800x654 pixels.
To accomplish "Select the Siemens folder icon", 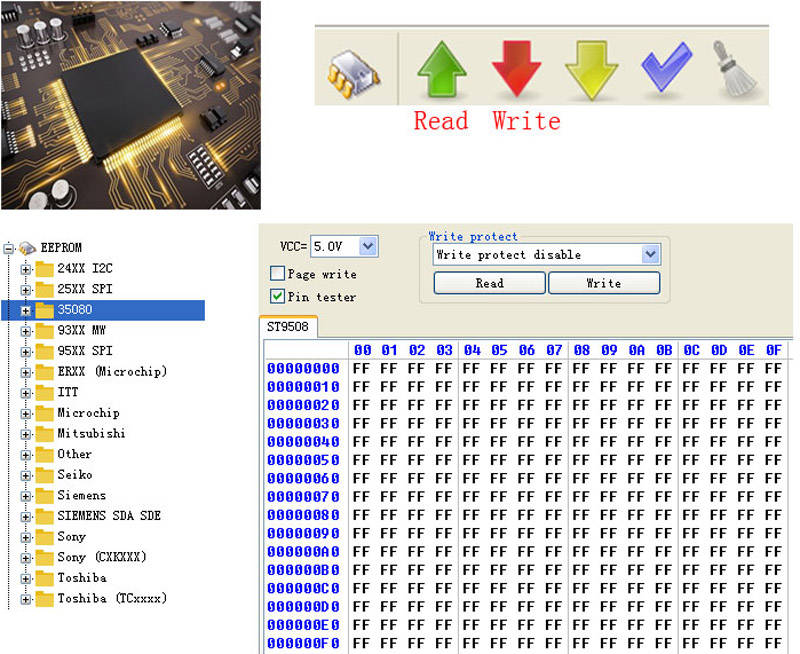I will (45, 495).
